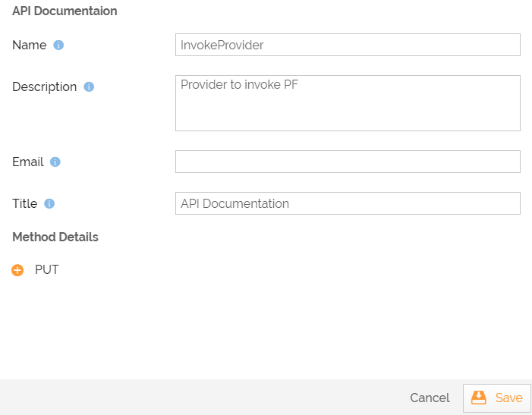The height and width of the screenshot is (415, 532).
Task: Click the info icon next to Email
Action: [55, 162]
